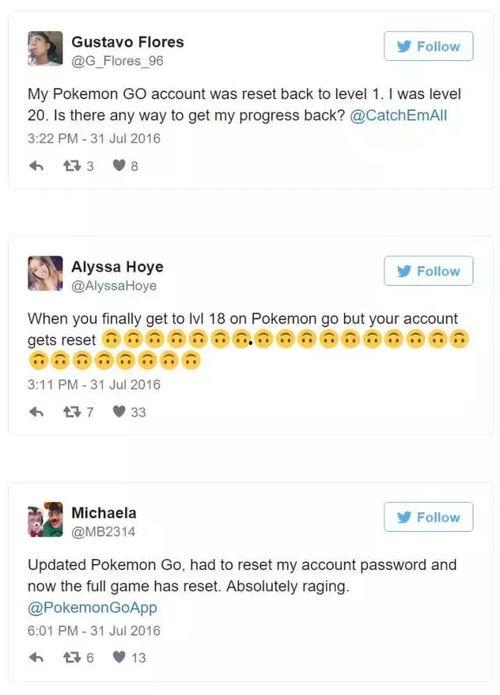Open the 3:22 PM - 31 Jul 2016 timestamp
500x695 pixels.
(x=94, y=138)
